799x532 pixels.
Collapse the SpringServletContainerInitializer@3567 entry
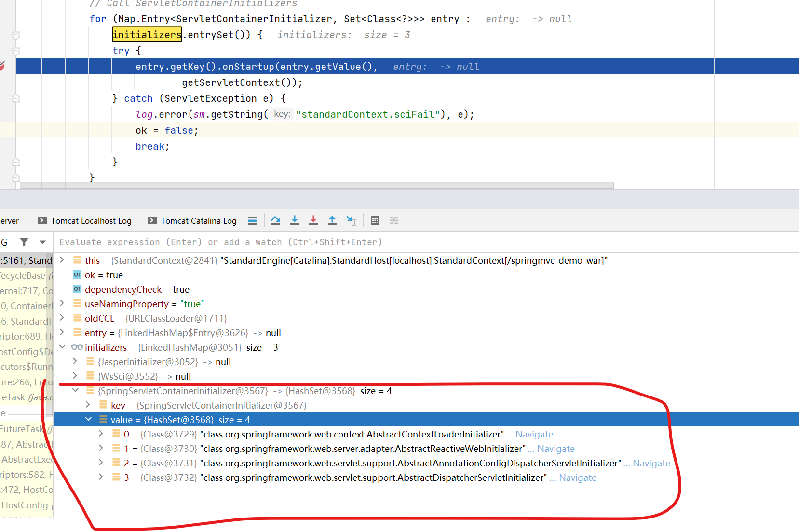pyautogui.click(x=75, y=390)
